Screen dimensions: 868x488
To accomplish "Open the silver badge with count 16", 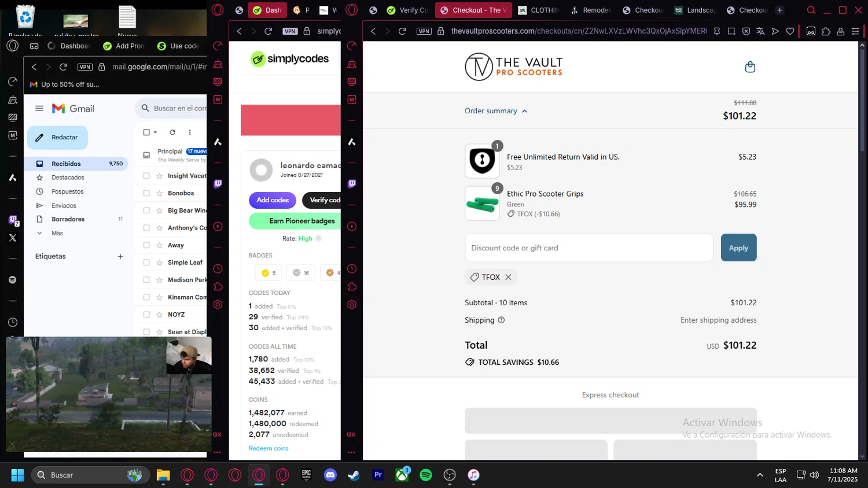I will click(301, 273).
